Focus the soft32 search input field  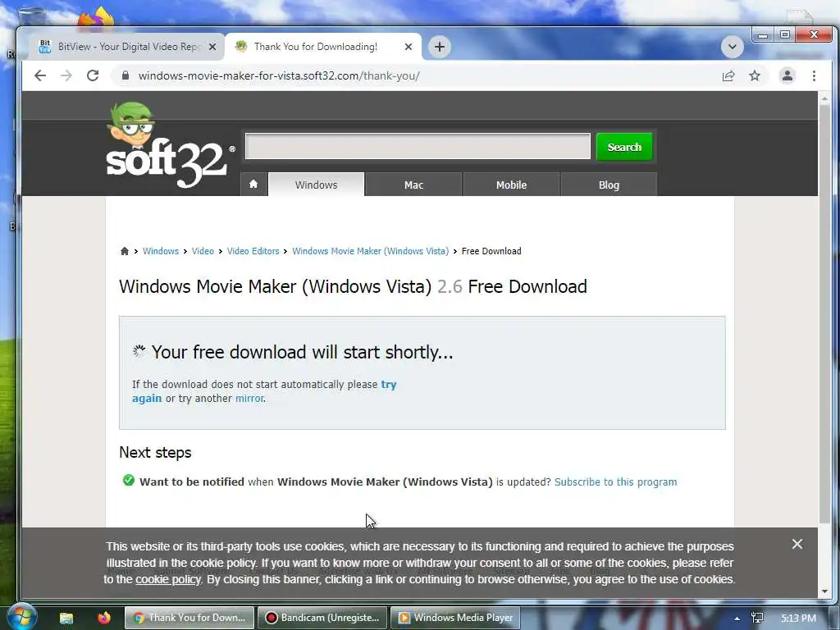pyautogui.click(x=418, y=146)
